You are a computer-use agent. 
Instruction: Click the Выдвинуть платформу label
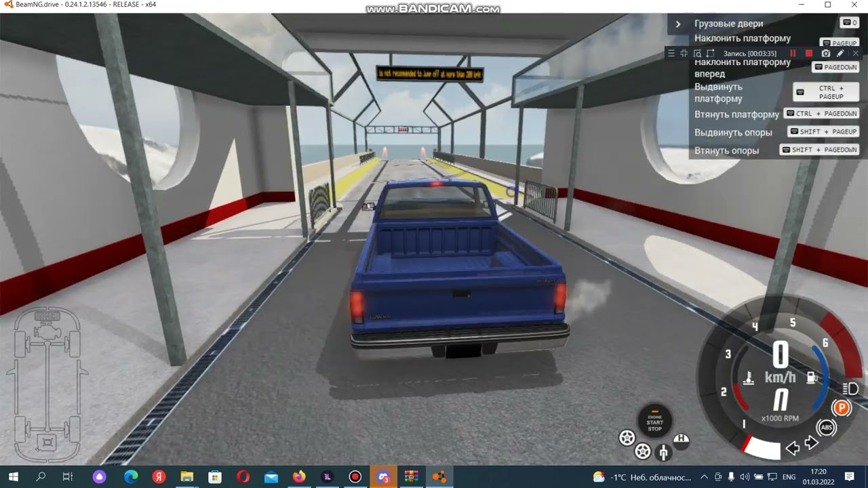(x=718, y=93)
